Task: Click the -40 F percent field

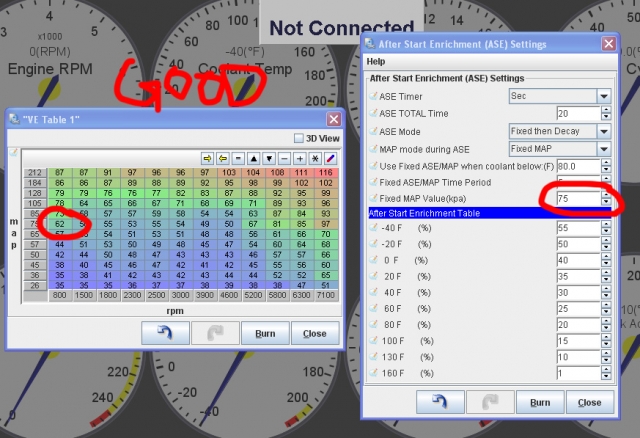Action: 578,228
